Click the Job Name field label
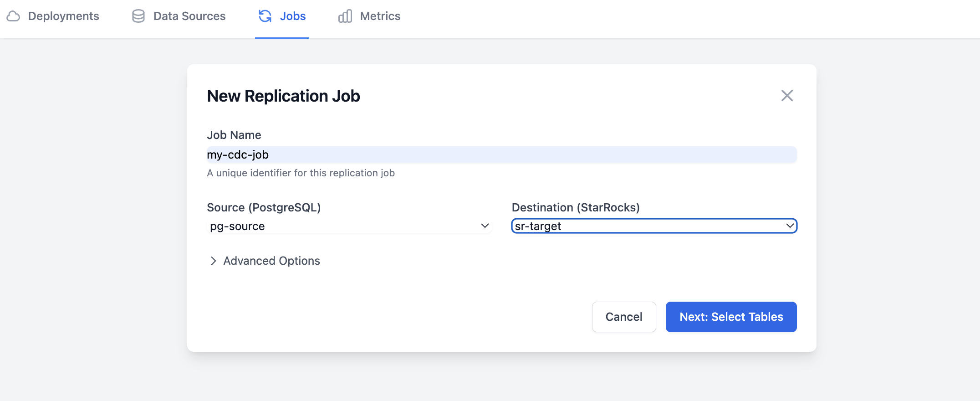This screenshot has width=980, height=401. coord(234,135)
